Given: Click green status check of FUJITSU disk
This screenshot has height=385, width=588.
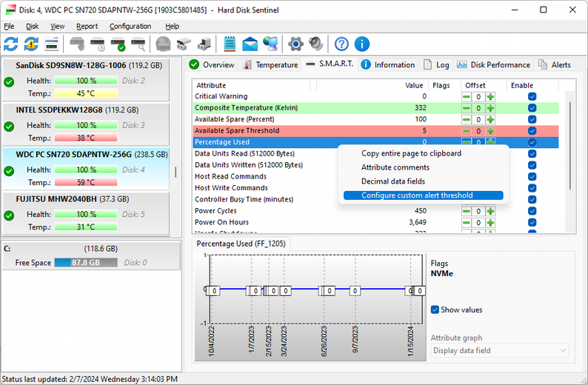Looking at the screenshot, I should [9, 215].
